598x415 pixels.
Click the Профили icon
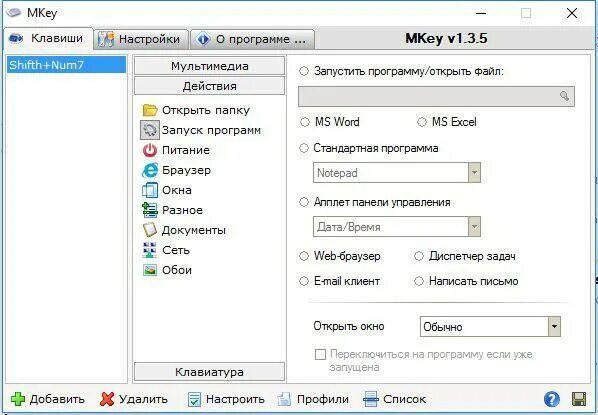(x=284, y=399)
